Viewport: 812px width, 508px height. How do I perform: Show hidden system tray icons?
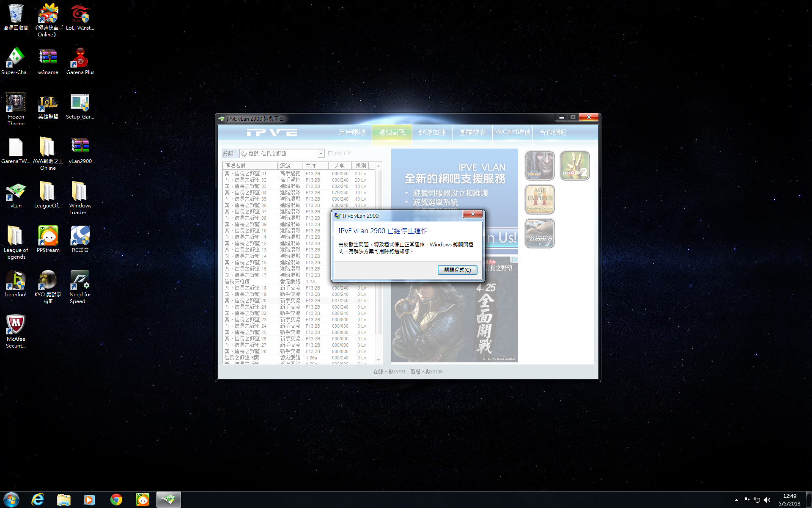point(736,500)
